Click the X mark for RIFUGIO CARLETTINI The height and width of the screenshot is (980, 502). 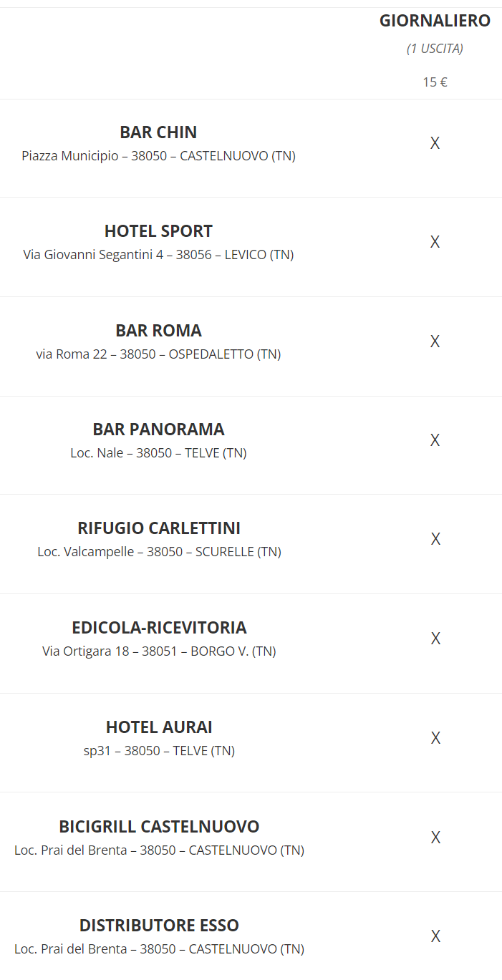(x=435, y=539)
